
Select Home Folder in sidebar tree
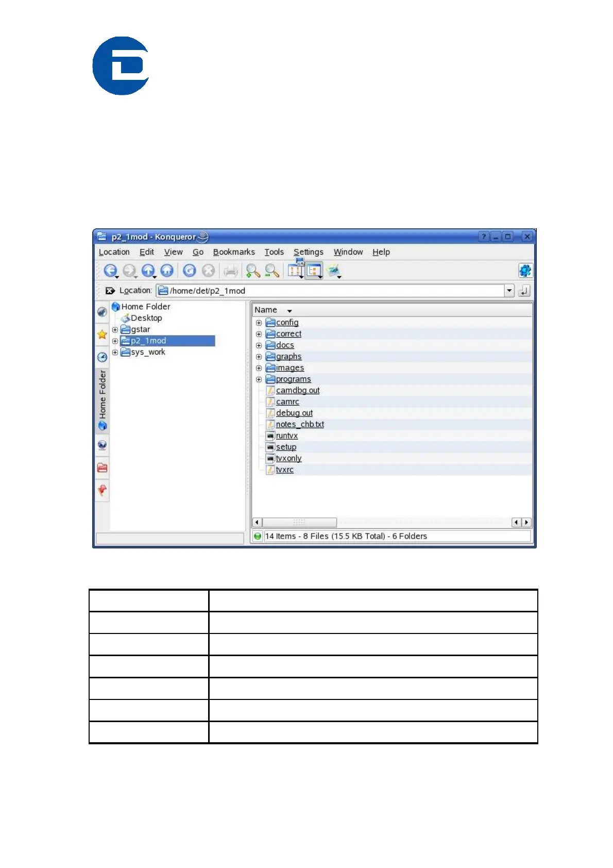tap(141, 307)
